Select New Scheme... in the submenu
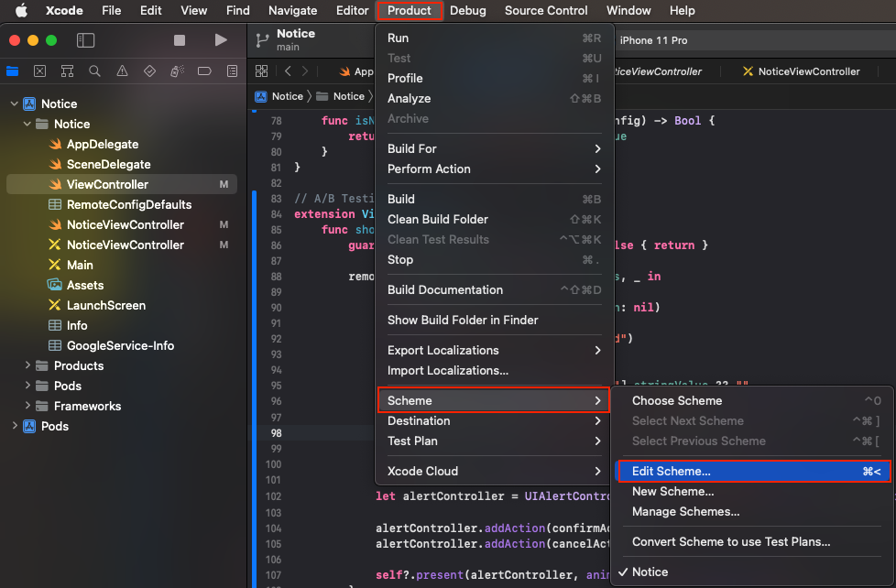 [754, 492]
